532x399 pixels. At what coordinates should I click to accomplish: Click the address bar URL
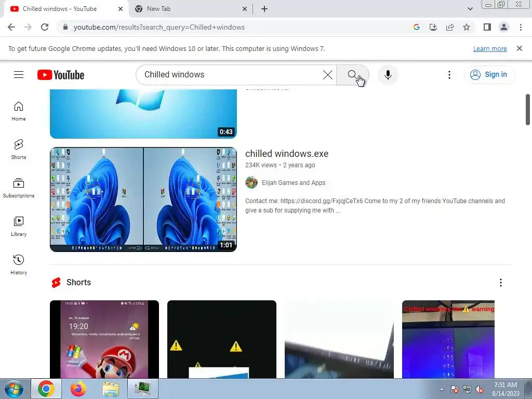point(159,27)
